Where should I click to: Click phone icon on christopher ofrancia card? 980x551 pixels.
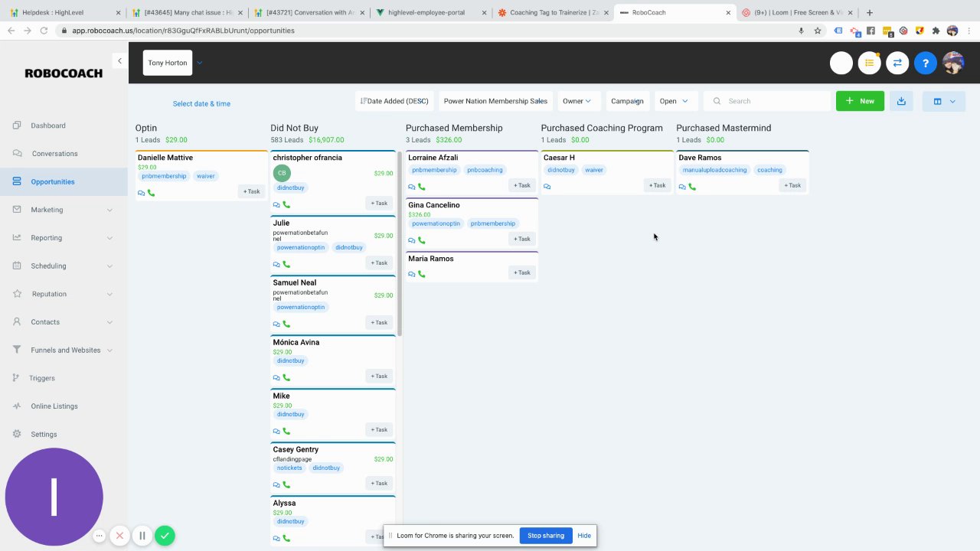click(286, 205)
